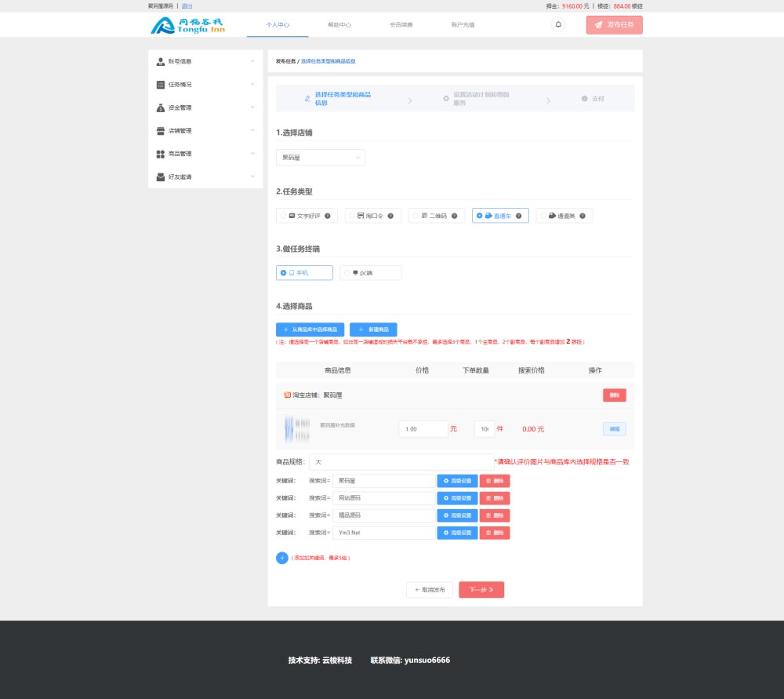Screen dimensions: 784x699
Task: Delete the 网站源码 keyword row
Action: (495, 498)
